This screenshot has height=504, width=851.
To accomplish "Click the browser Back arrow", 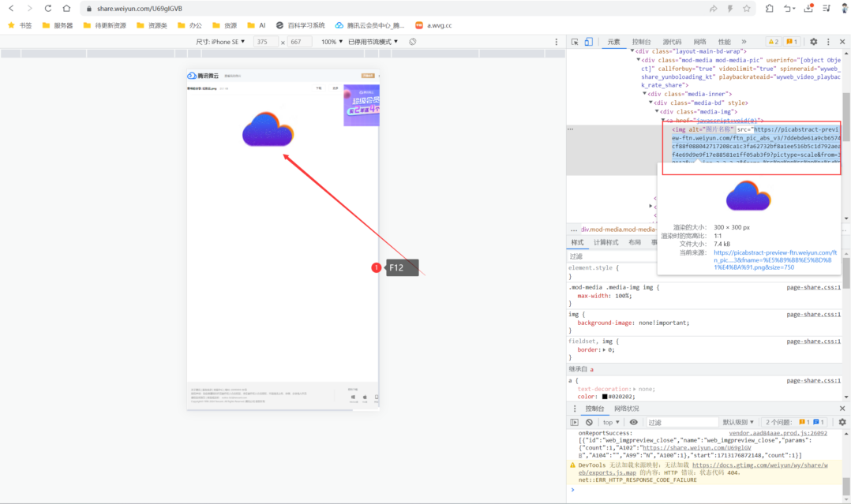I will tap(11, 8).
